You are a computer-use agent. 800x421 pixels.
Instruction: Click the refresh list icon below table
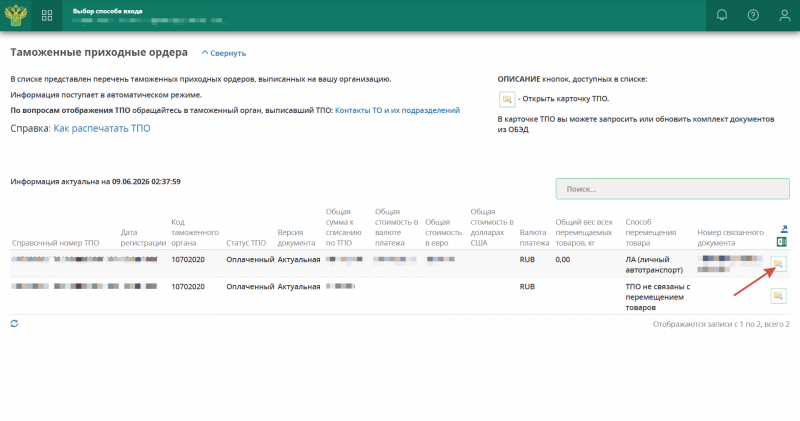pos(14,324)
